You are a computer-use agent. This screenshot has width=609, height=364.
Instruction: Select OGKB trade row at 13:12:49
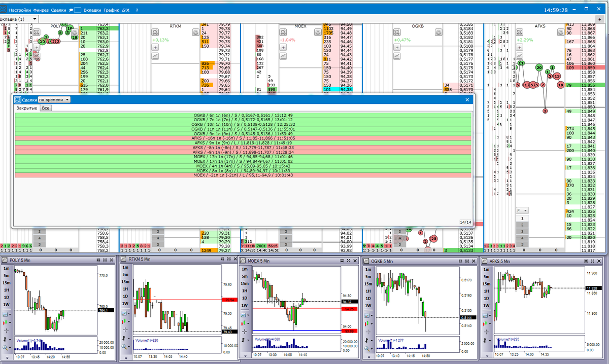(243, 115)
